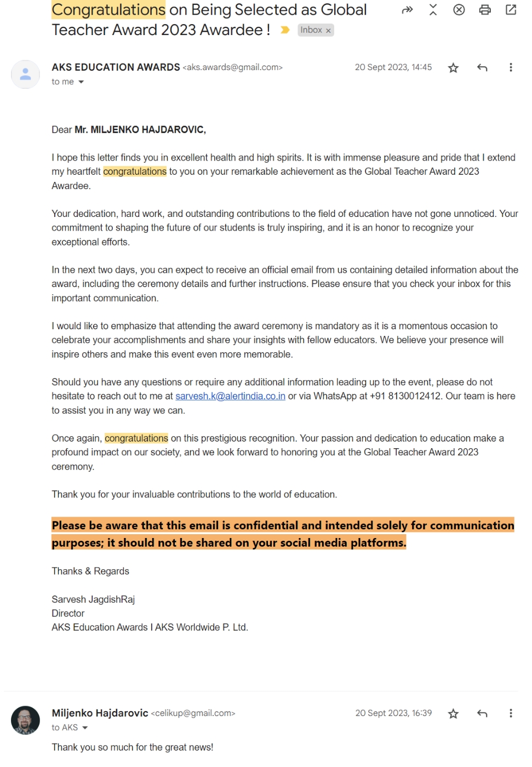This screenshot has width=532, height=767.
Task: Open the sarvesh.k@alertindia.co.in email link
Action: point(230,396)
